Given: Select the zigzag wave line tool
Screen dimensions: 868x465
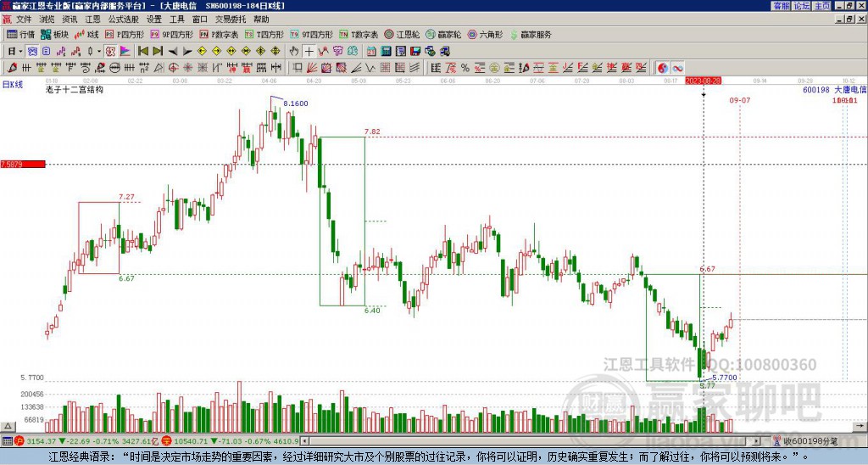Looking at the screenshot, I should click(x=370, y=68).
